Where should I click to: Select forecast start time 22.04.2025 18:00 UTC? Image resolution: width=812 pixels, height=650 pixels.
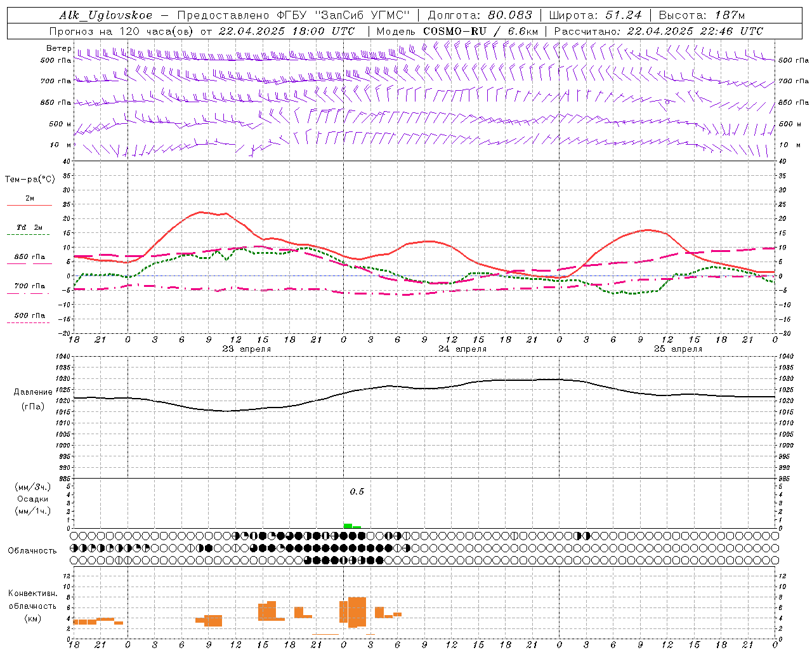(x=287, y=31)
